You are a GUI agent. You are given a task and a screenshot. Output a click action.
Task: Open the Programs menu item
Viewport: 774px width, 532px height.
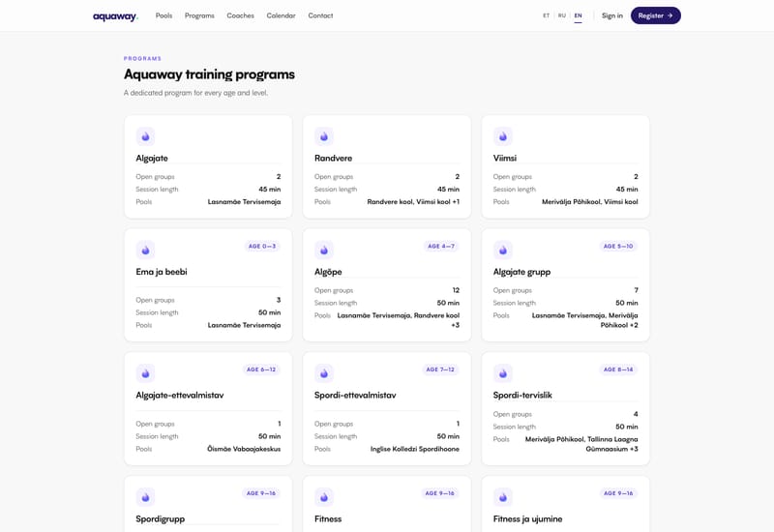199,15
